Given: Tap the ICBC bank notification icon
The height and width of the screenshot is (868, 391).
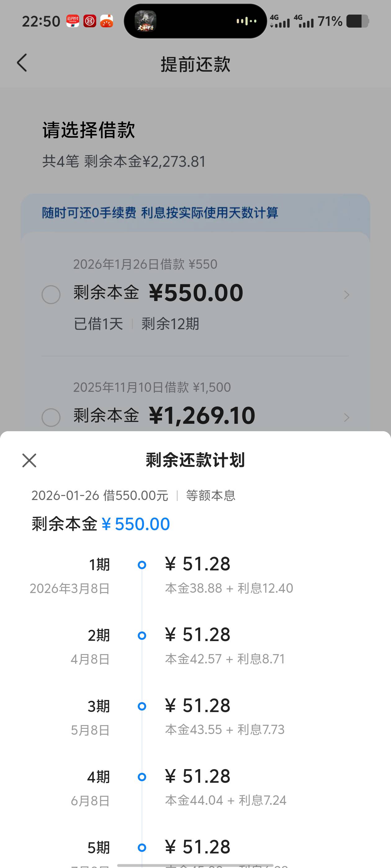Looking at the screenshot, I should point(90,22).
